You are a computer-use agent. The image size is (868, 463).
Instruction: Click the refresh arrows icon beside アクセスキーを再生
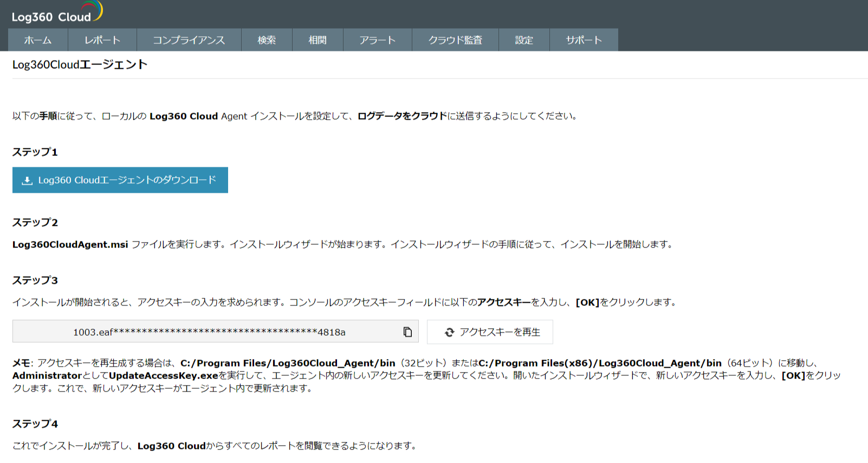449,332
